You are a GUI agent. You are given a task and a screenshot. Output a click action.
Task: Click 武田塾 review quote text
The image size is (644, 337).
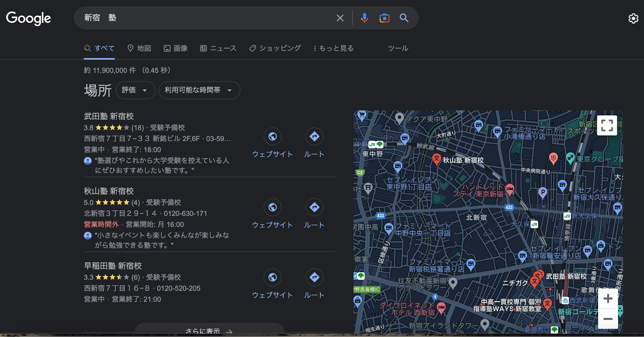pyautogui.click(x=162, y=165)
